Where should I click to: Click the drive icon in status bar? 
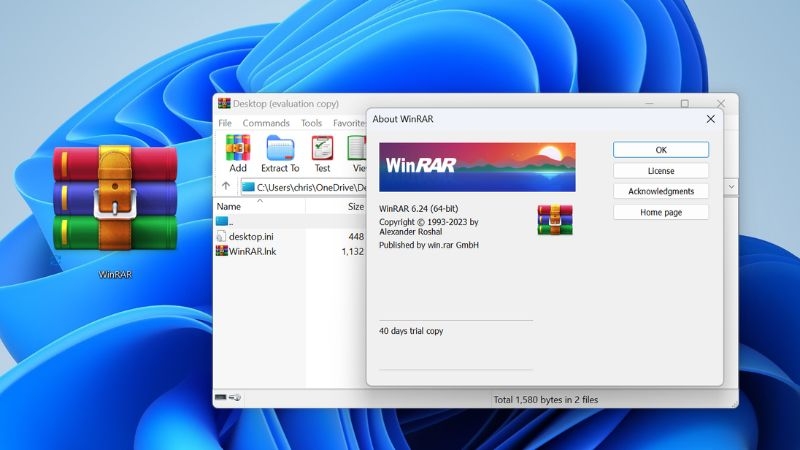click(220, 397)
